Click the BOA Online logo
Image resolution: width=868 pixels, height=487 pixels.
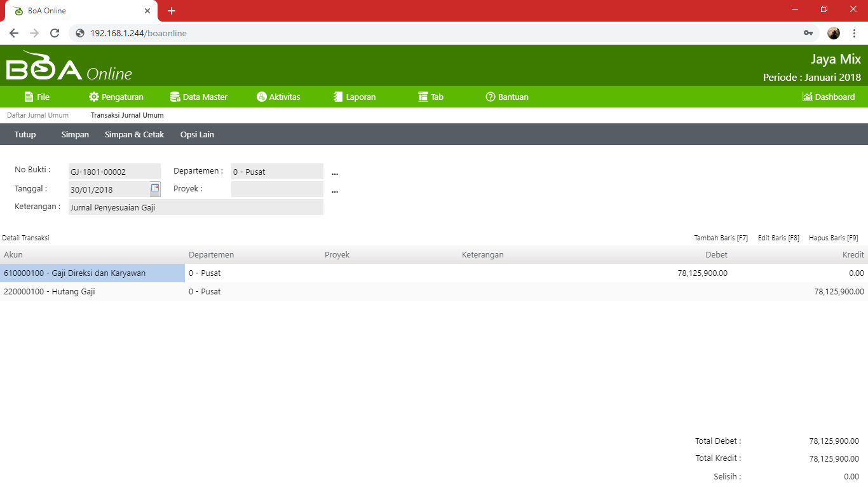[x=69, y=67]
